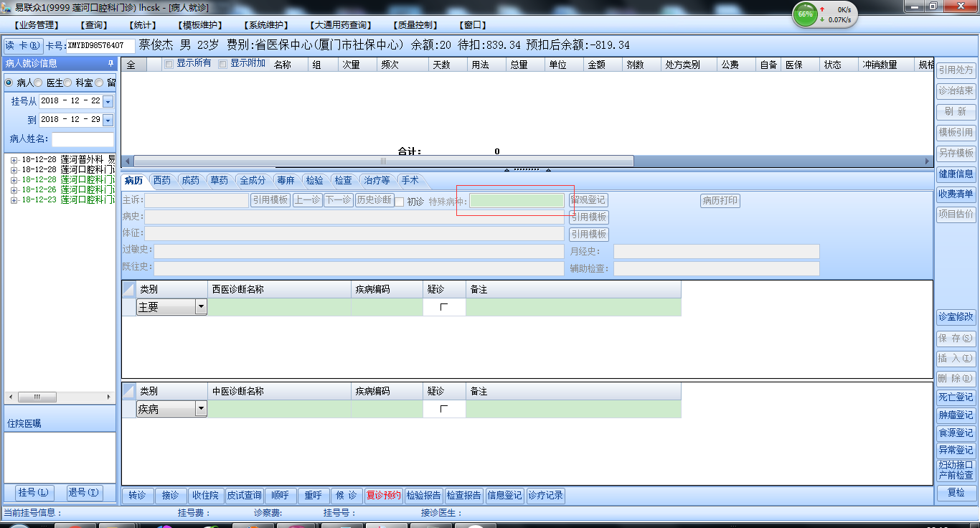Click the right arrow of prescription grid scrollbar
The height and width of the screenshot is (528, 980).
click(928, 161)
